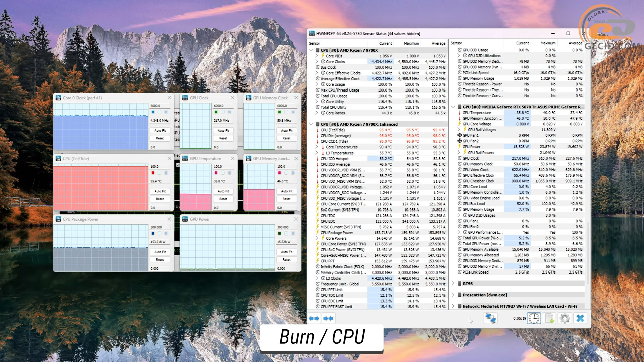The image size is (644, 362).
Task: Toggle the square option in CPU Package Power graph
Action: (166, 234)
